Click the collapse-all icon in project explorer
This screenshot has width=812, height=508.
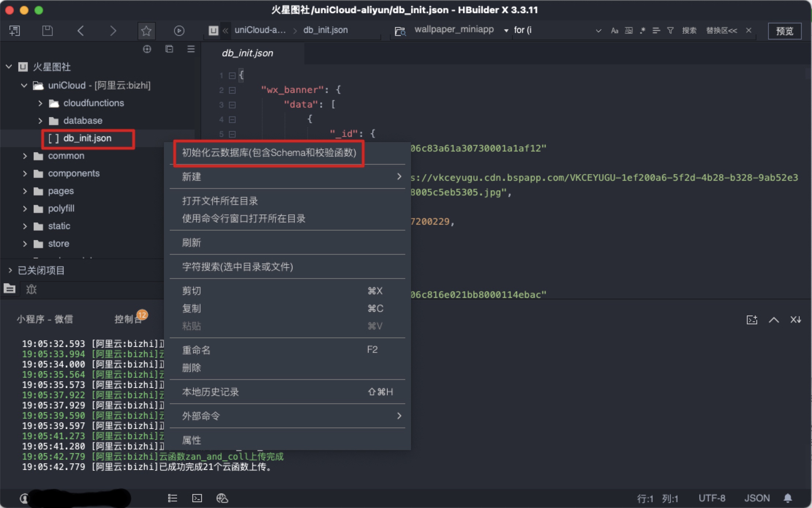point(169,49)
